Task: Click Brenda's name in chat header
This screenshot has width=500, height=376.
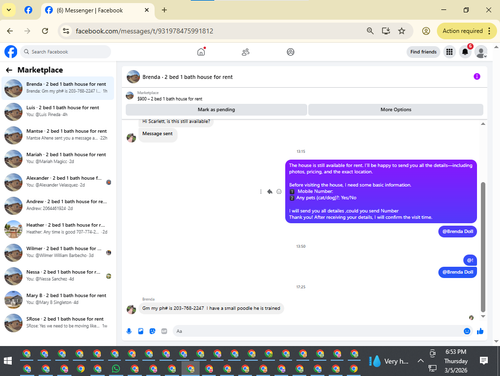Action: coord(188,77)
